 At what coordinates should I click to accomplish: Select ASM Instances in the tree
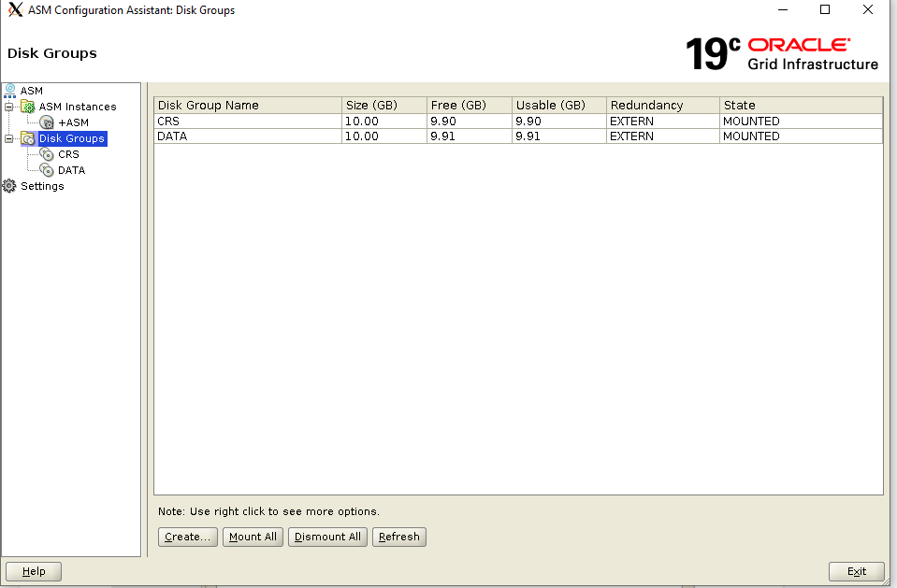(78, 107)
